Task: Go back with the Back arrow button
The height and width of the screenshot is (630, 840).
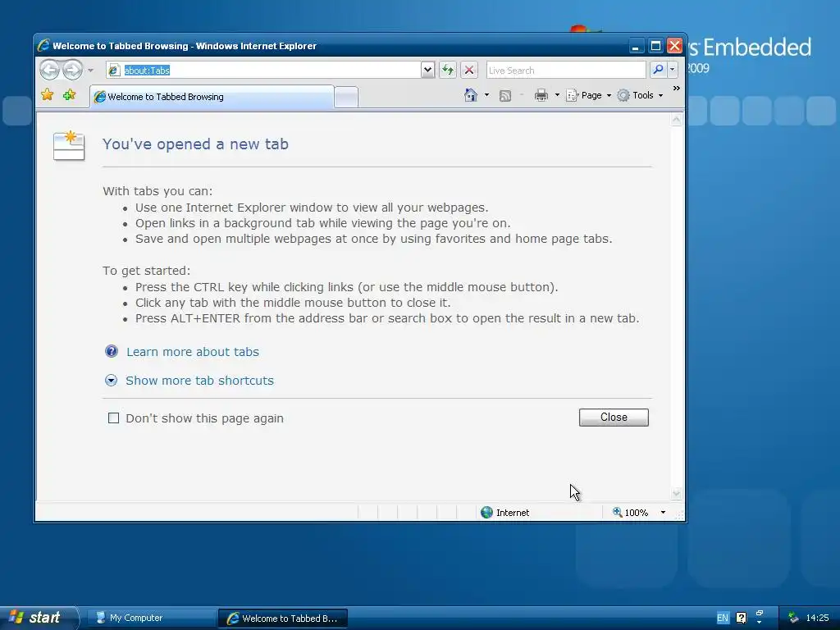Action: [x=49, y=70]
